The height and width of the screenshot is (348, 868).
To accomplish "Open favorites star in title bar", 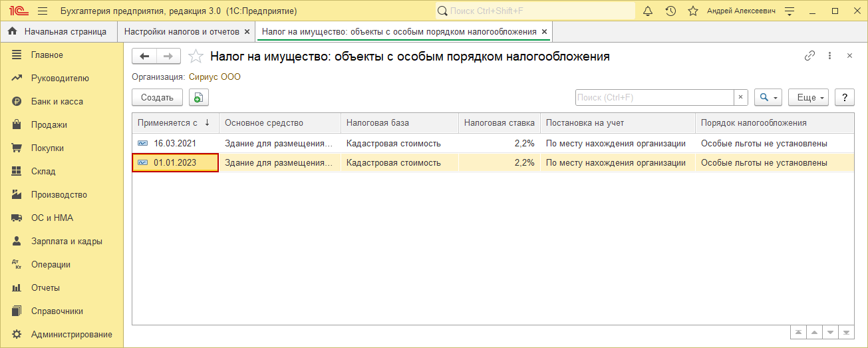I will click(x=692, y=11).
